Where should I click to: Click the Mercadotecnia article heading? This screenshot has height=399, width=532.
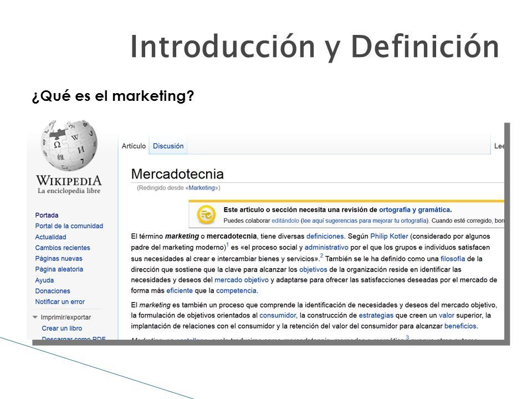pyautogui.click(x=177, y=174)
